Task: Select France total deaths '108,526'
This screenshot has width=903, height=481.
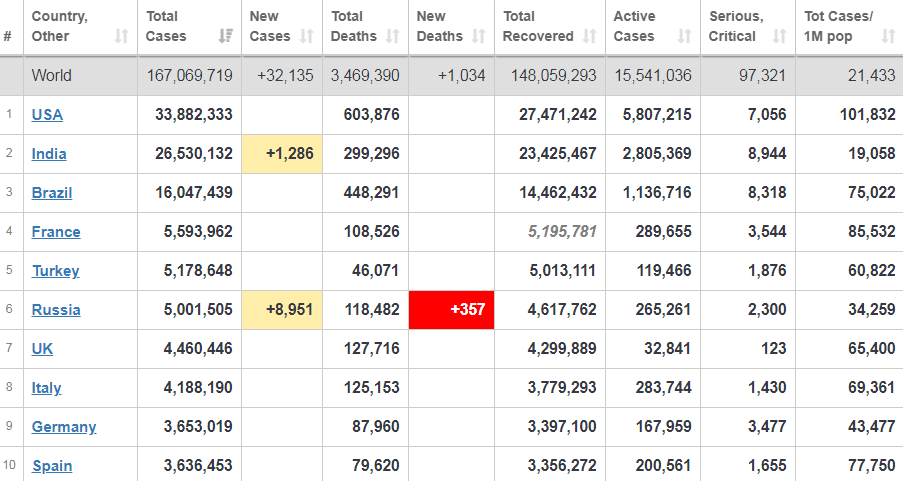Action: pos(371,232)
